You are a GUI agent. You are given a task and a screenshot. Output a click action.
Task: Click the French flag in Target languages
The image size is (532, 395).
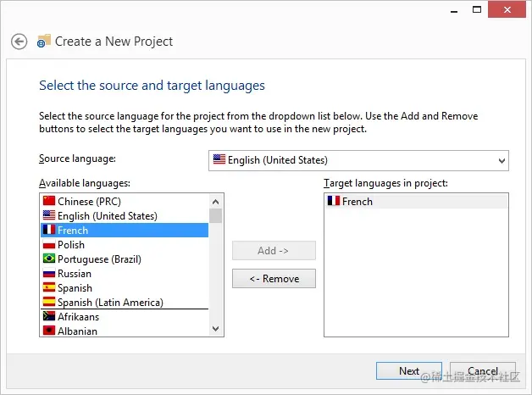tap(334, 201)
